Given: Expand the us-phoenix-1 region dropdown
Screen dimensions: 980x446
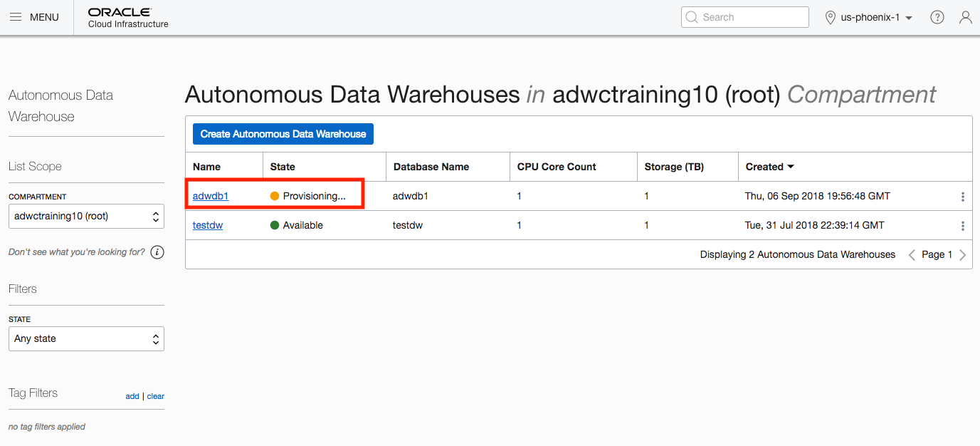Looking at the screenshot, I should click(868, 17).
